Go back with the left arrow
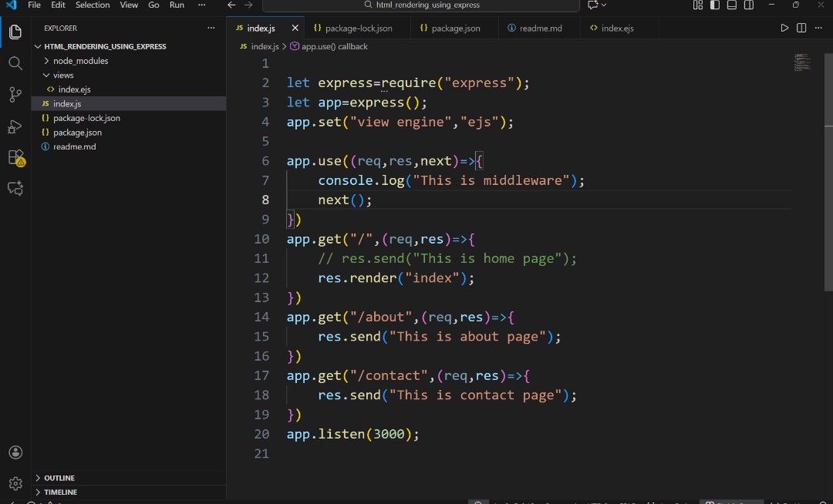The width and height of the screenshot is (833, 504). coord(231,5)
